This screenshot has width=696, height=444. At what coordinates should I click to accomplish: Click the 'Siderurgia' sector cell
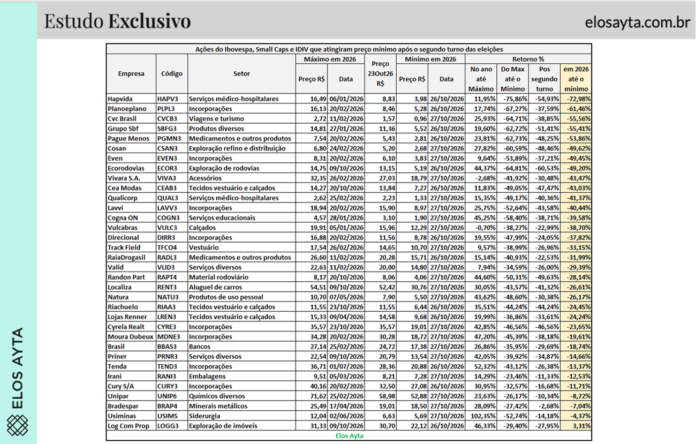(x=241, y=416)
